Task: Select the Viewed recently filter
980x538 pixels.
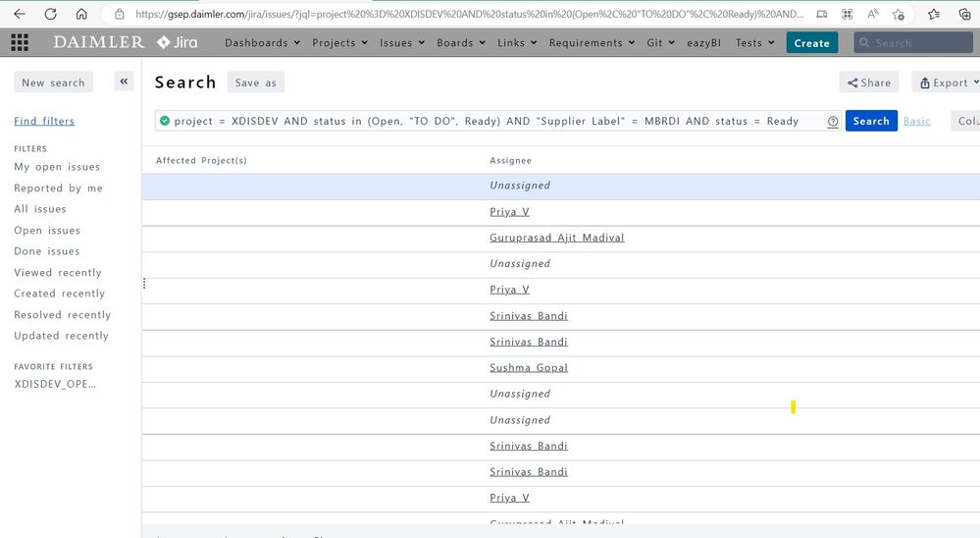Action: coord(58,272)
